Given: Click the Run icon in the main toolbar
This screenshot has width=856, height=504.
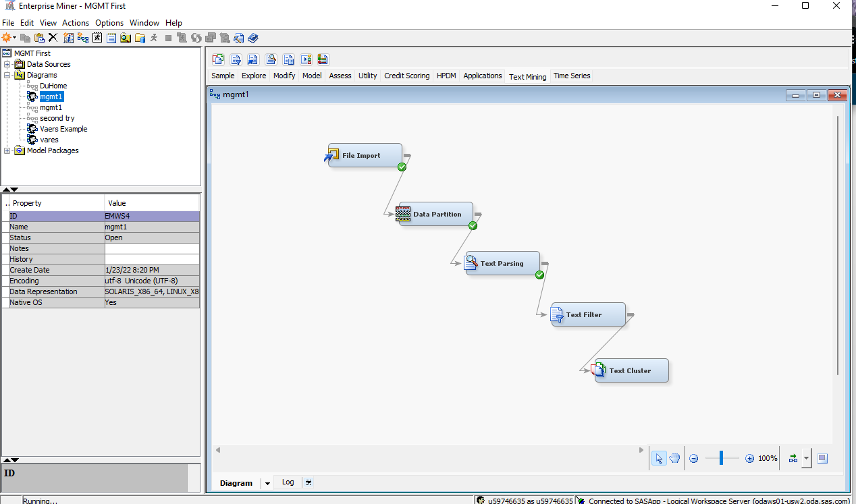Looking at the screenshot, I should coord(154,38).
